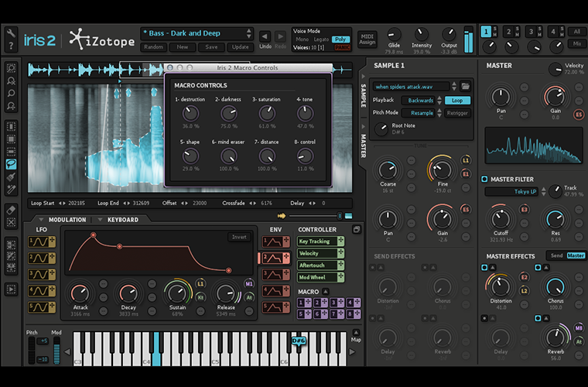Viewport: 588px width, 387px height.
Task: Click the Mod wheel slider
Action: pos(56,351)
